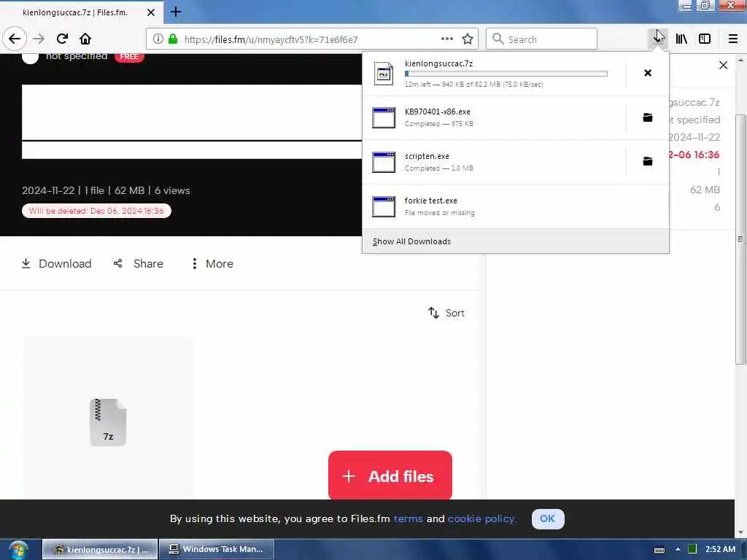Cancel the kienlongsuccac.7z download
The height and width of the screenshot is (560, 747).
point(648,73)
